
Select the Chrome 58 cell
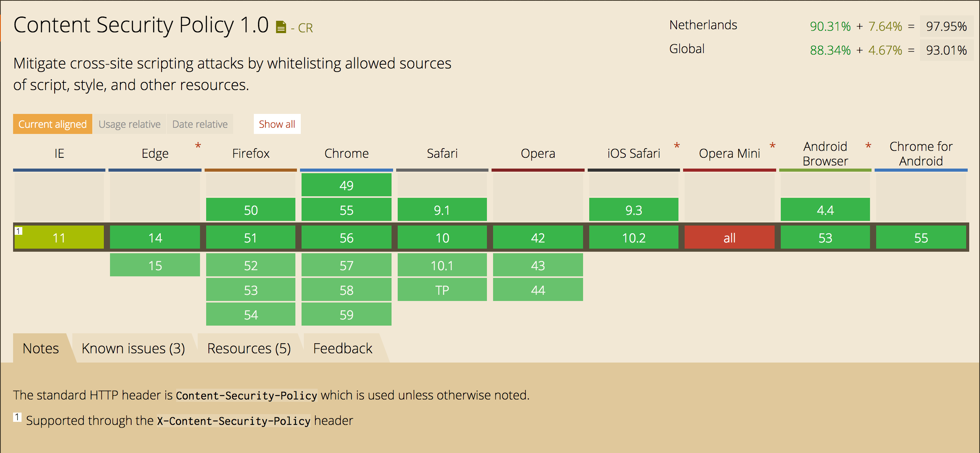[347, 289]
